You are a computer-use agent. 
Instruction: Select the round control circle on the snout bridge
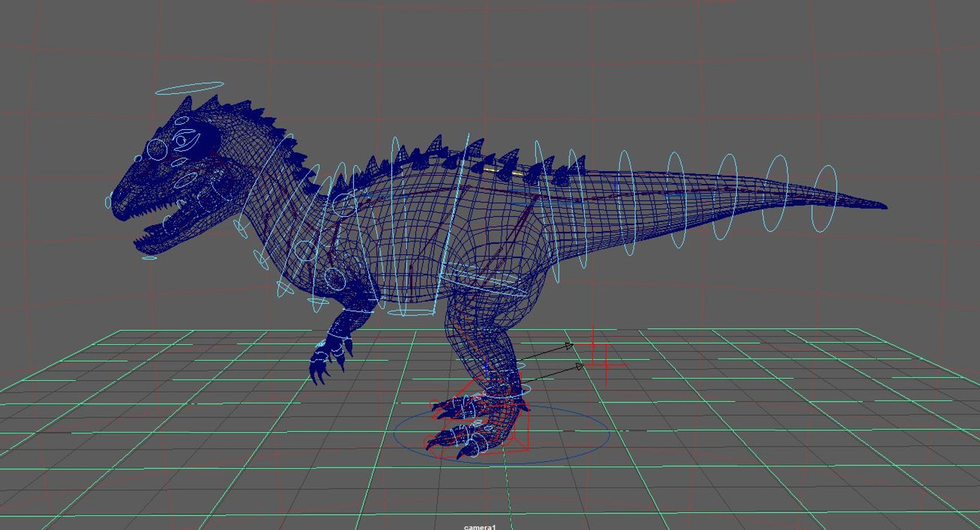[157, 150]
